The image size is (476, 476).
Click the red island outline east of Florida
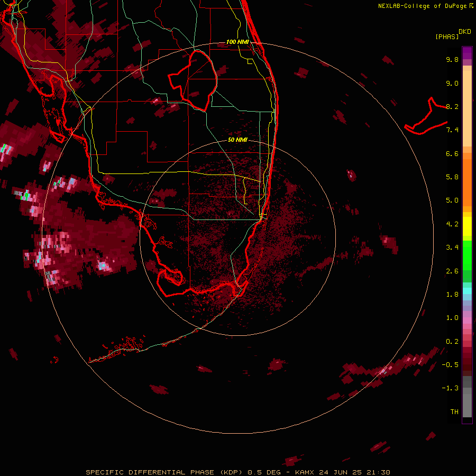click(426, 116)
